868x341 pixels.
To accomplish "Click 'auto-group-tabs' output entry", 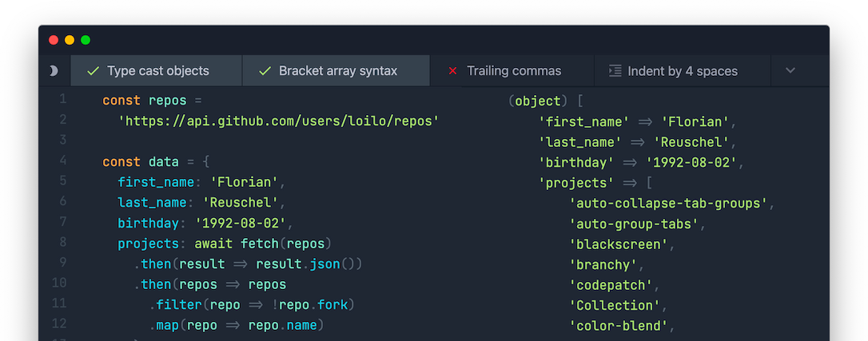I will (x=638, y=224).
